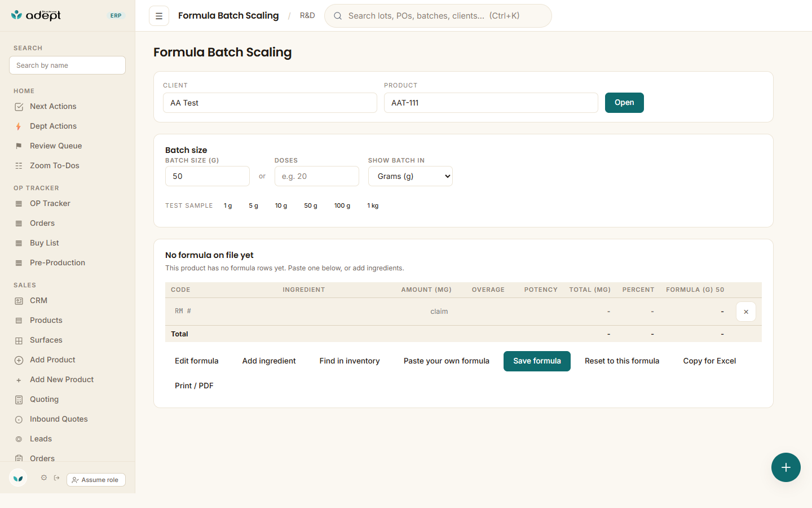Open the floating plus action button
The height and width of the screenshot is (508, 812).
pos(786,467)
